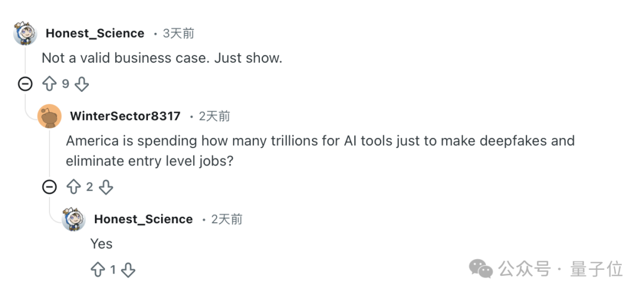
Task: Upvote the "Not a valid business case" comment
Action: click(x=49, y=84)
